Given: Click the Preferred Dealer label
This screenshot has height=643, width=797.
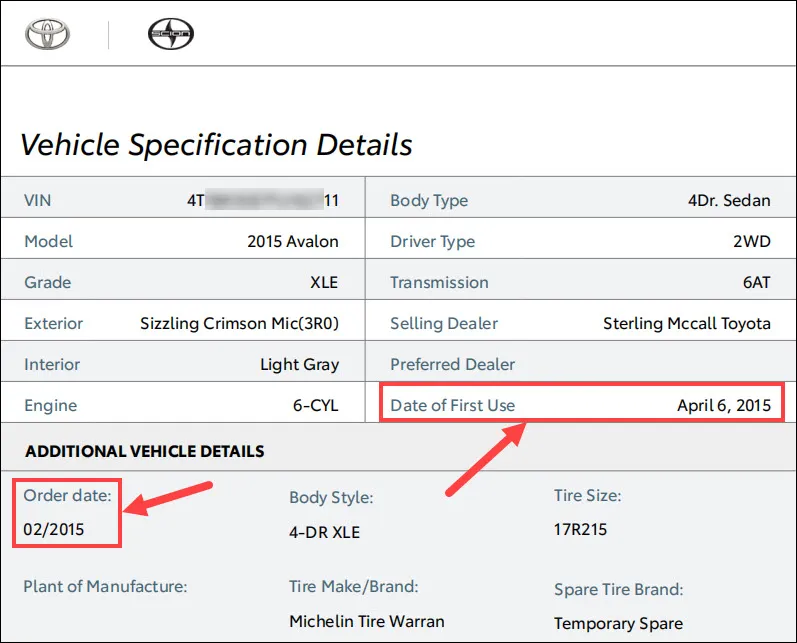Looking at the screenshot, I should (452, 364).
